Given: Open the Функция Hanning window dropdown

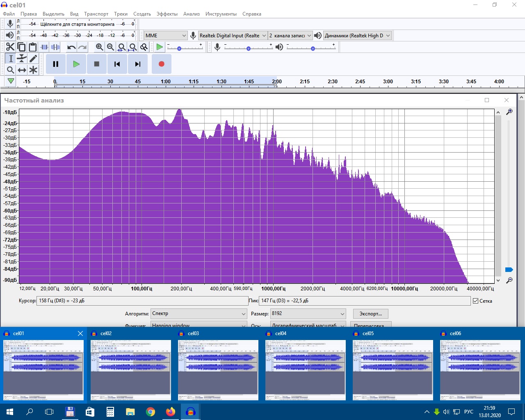Looking at the screenshot, I should click(199, 325).
